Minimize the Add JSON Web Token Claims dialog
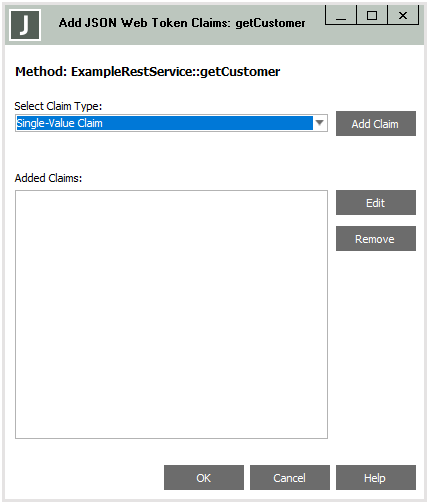The image size is (429, 504). tap(341, 15)
